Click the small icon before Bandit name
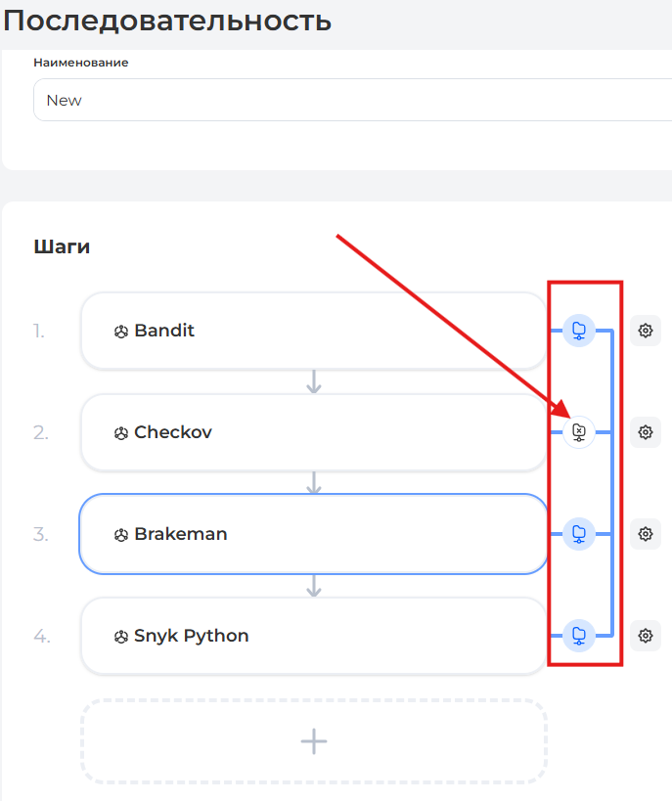Image resolution: width=672 pixels, height=801 pixels. click(121, 332)
